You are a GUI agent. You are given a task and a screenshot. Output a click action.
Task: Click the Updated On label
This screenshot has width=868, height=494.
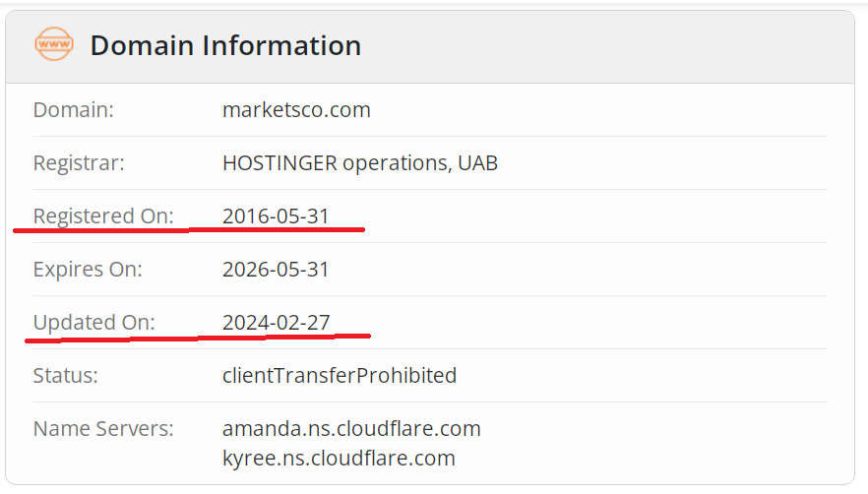pos(94,322)
